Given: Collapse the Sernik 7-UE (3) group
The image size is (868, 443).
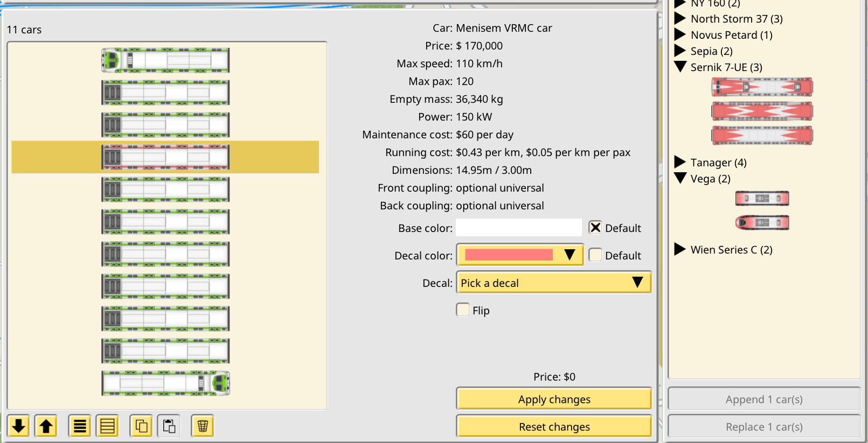Looking at the screenshot, I should [680, 67].
